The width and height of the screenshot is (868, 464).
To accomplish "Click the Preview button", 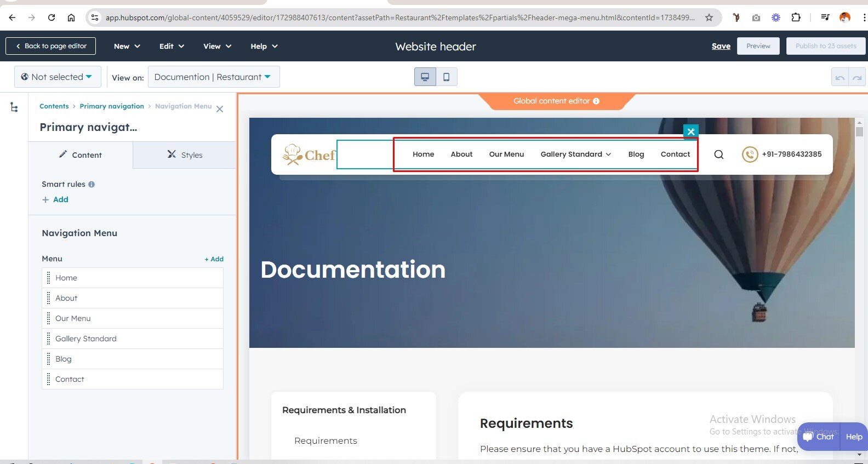I will [758, 46].
